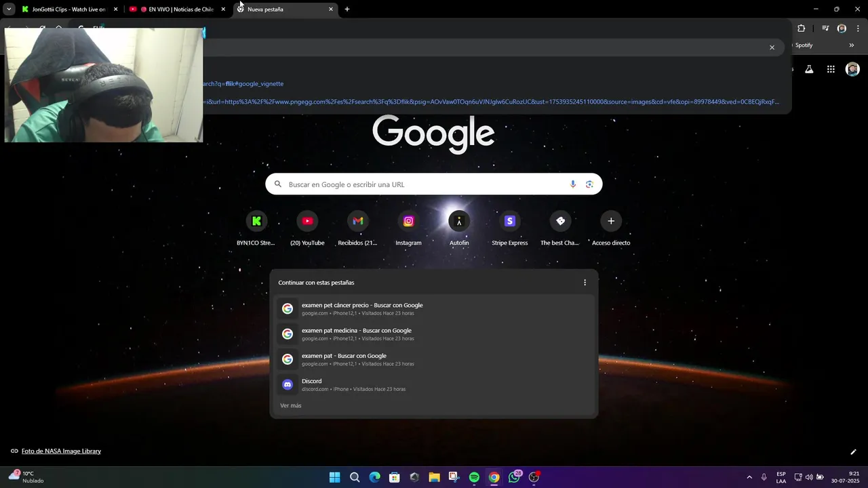
Task: Open the Stripe Express shortcut
Action: [x=509, y=228]
